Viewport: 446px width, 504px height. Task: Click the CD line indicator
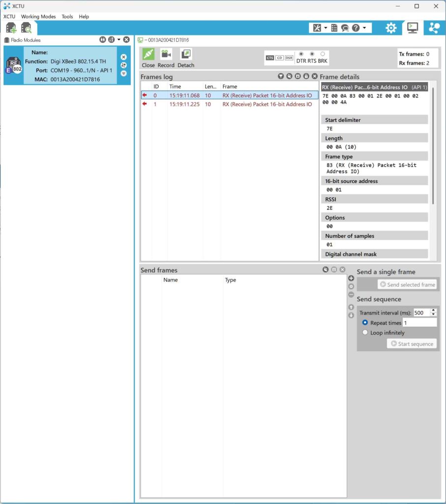point(279,58)
